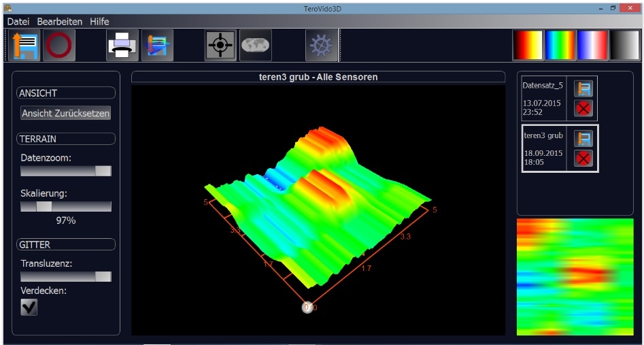Toggle the Verdecken checkbox
Image resolution: width=644 pixels, height=345 pixels.
click(x=29, y=308)
